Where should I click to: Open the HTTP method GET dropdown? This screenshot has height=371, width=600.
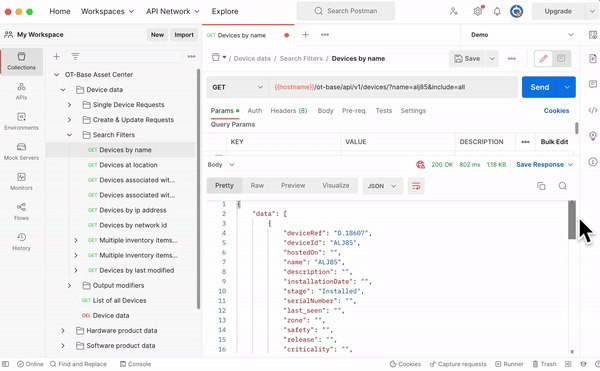click(237, 87)
